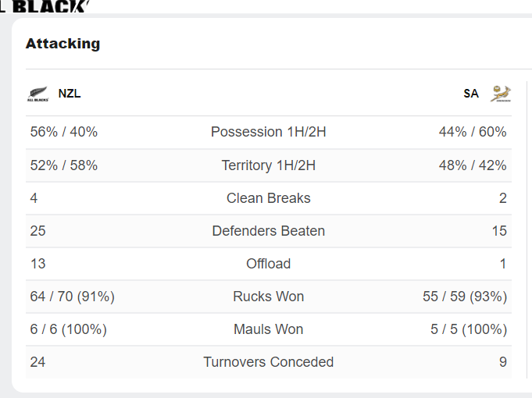Select the NZL team label
Viewport: 532px width, 398px height.
(70, 94)
